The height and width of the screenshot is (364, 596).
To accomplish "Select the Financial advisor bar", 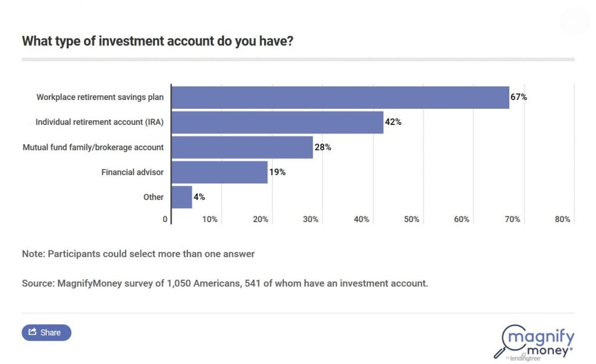I will pyautogui.click(x=219, y=172).
